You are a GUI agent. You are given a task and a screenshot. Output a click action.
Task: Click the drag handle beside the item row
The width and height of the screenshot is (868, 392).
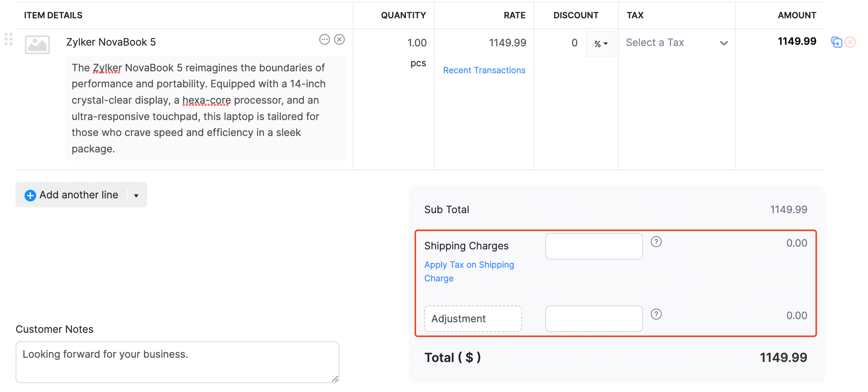pyautogui.click(x=9, y=39)
